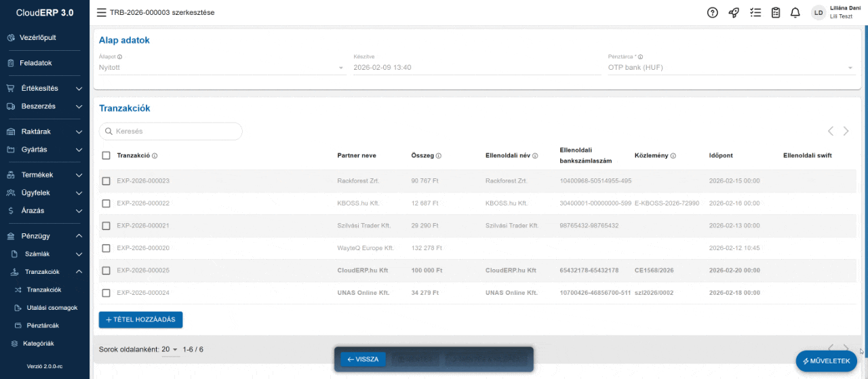Open the clipboard icon in header
The width and height of the screenshot is (868, 379).
776,12
